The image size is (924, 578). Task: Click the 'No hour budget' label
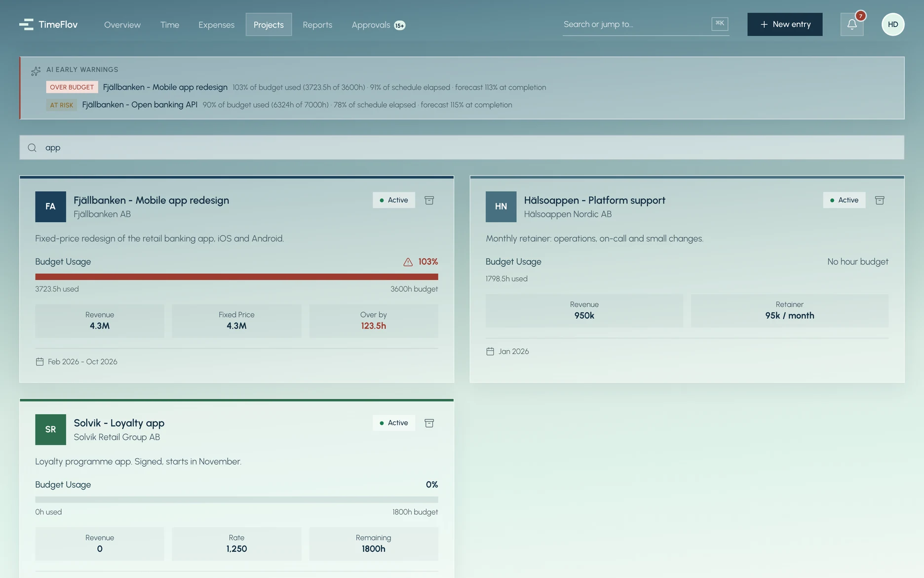click(858, 262)
